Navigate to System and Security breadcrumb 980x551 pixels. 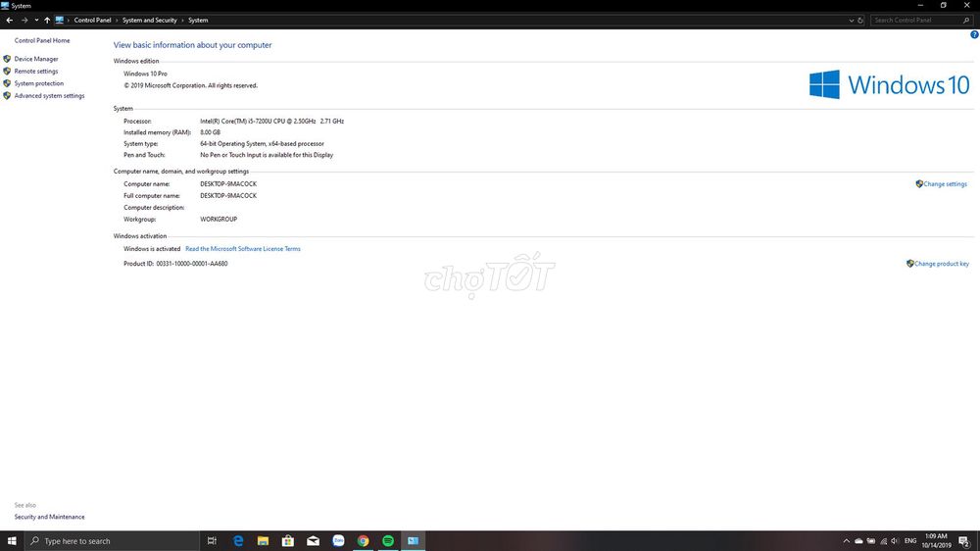pos(149,20)
